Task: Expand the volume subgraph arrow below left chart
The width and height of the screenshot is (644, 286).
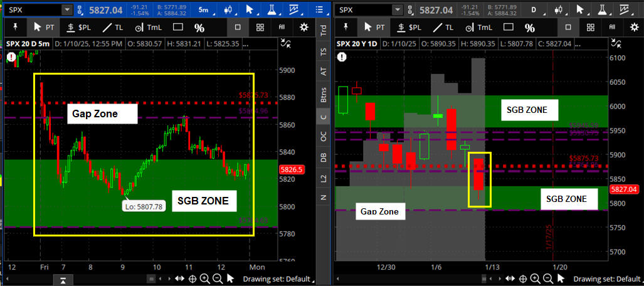Action: click(x=63, y=280)
